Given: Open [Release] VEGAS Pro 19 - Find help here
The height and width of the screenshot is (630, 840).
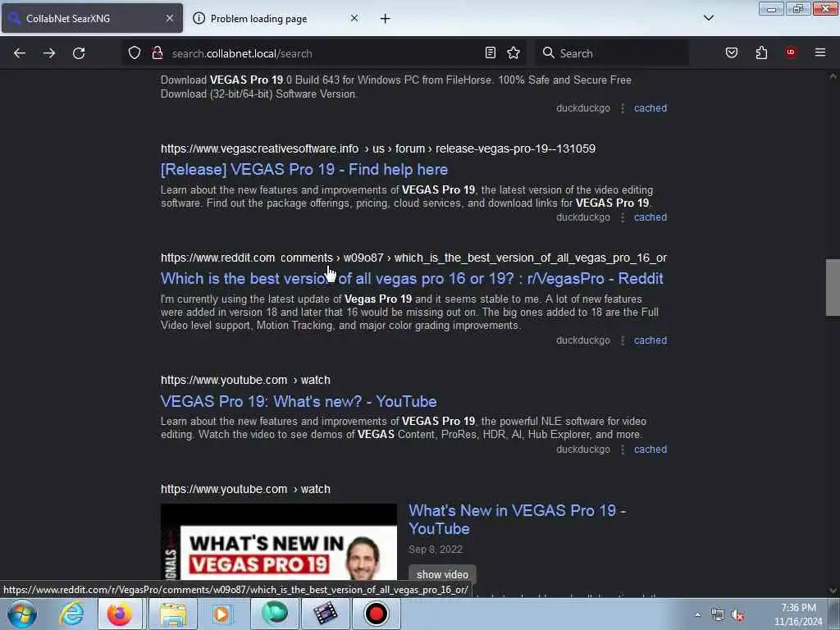Looking at the screenshot, I should click(x=304, y=169).
